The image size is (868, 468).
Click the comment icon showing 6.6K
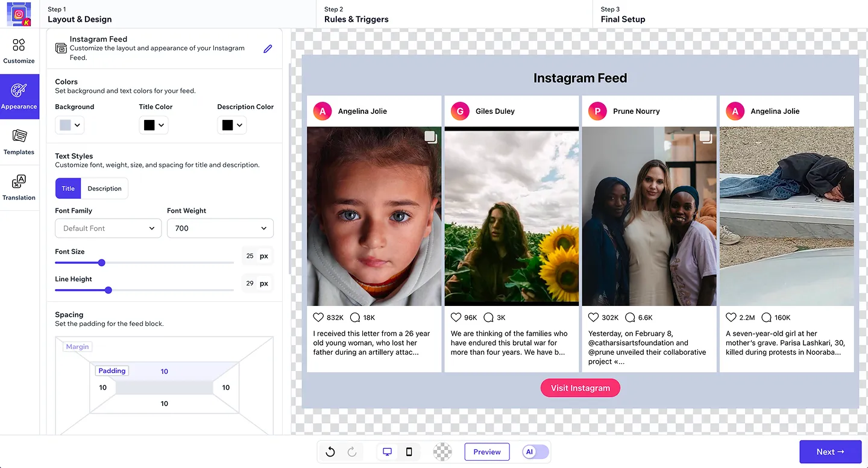pyautogui.click(x=630, y=317)
